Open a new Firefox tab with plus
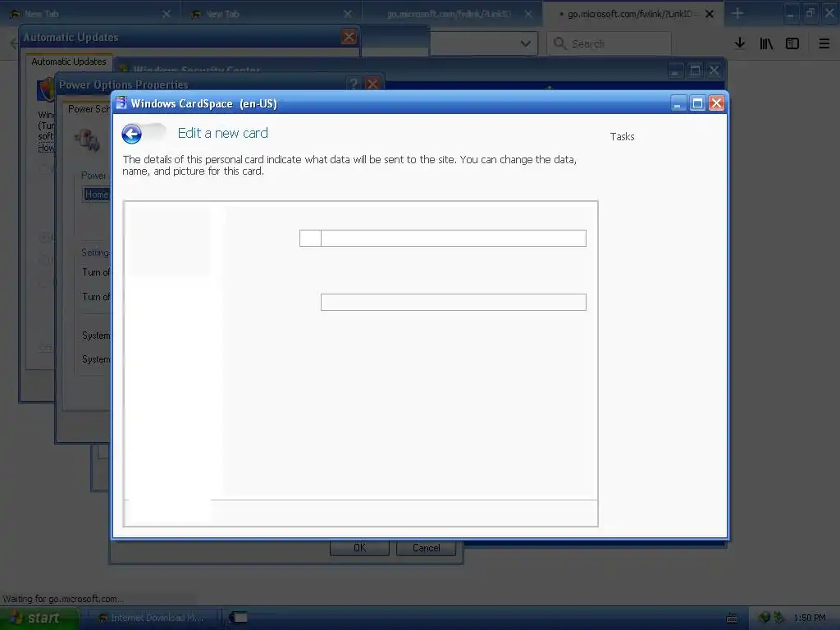Image resolution: width=840 pixels, height=630 pixels. tap(737, 13)
